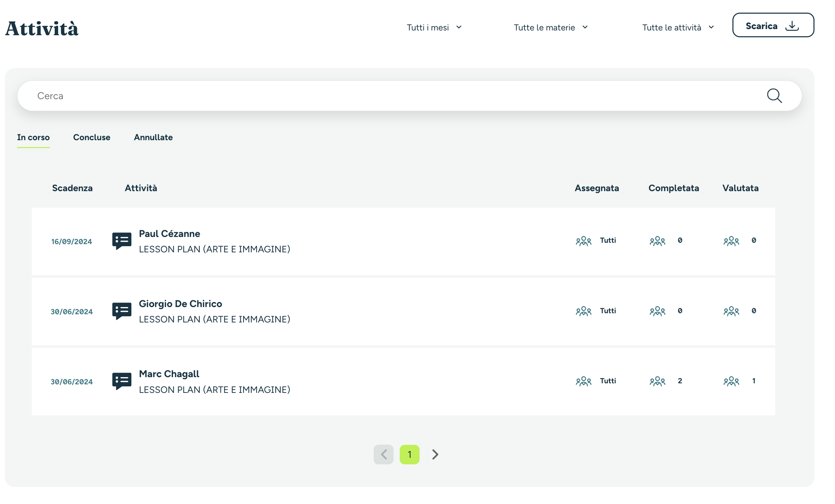Click LESSON PLAN subtitle under Marc Chagall
835x504 pixels.
(x=214, y=390)
